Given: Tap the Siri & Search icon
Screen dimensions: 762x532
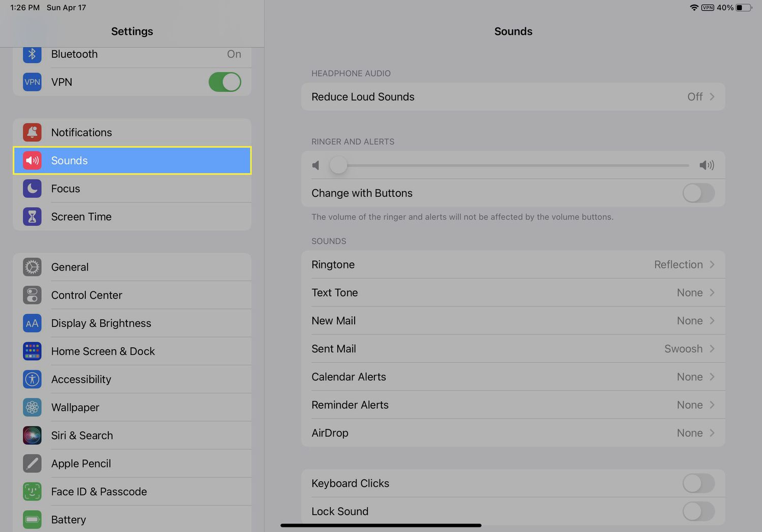Looking at the screenshot, I should tap(32, 436).
